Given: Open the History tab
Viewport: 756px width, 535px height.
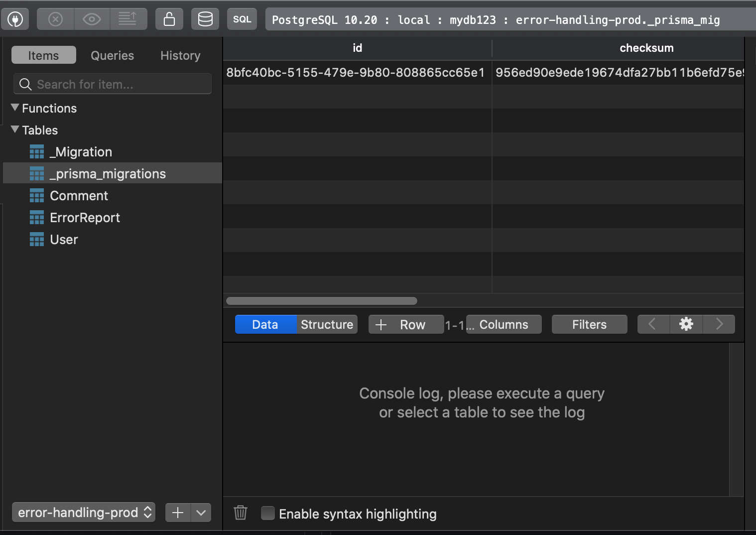Looking at the screenshot, I should tap(180, 55).
